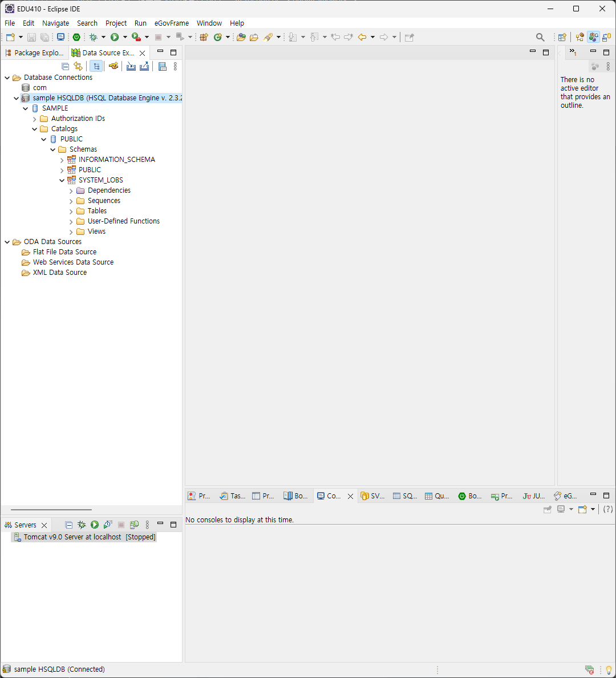616x678 pixels.
Task: Click Export connection profiles icon
Action: [x=144, y=66]
